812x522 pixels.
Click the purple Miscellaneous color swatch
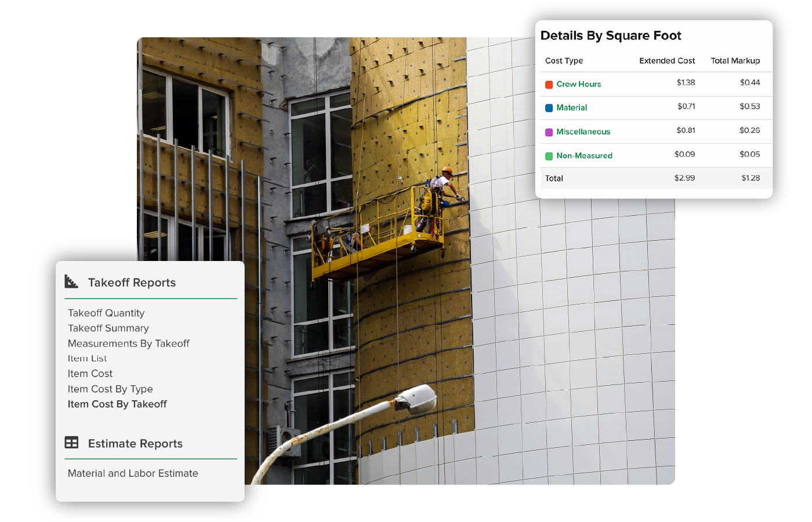pyautogui.click(x=549, y=132)
